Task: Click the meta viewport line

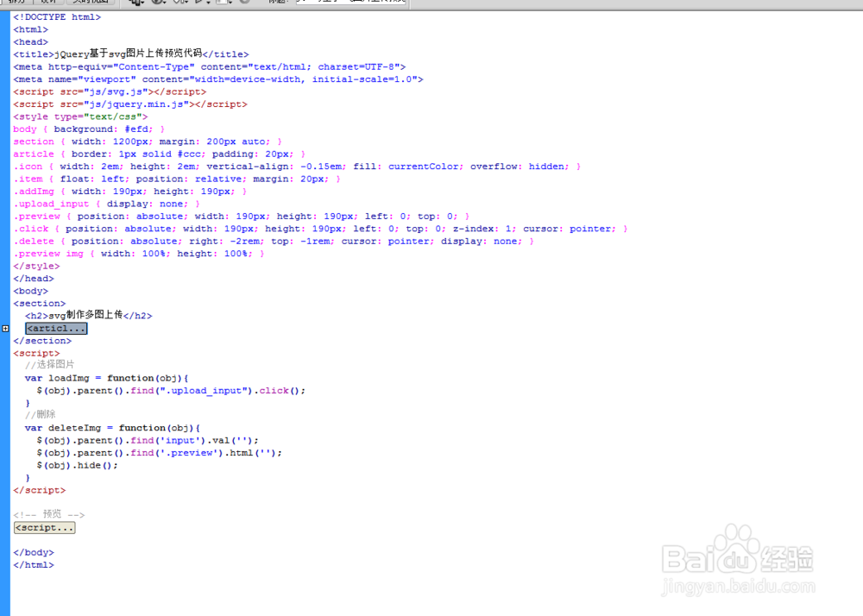Action: pyautogui.click(x=218, y=79)
